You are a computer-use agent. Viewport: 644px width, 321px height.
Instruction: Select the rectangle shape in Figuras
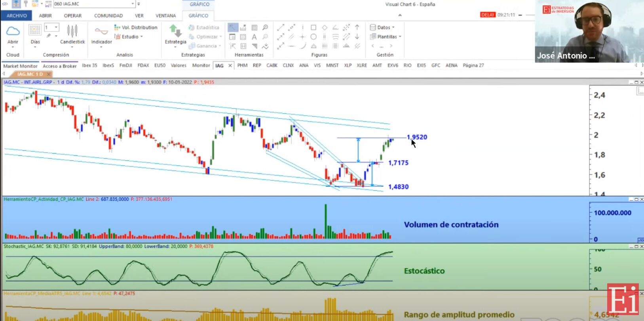(x=313, y=27)
